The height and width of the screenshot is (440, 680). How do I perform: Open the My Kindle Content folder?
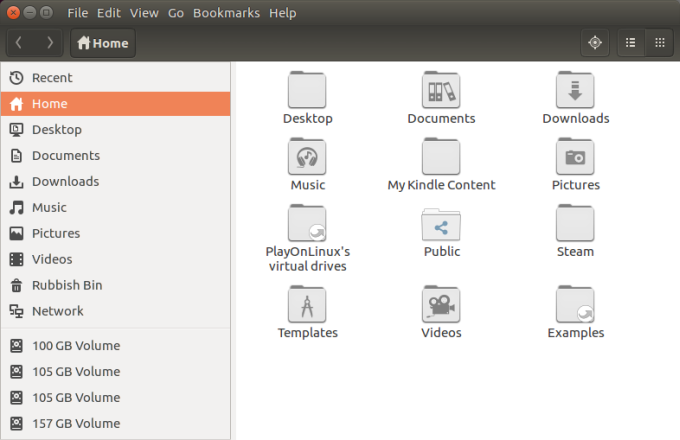tap(441, 156)
